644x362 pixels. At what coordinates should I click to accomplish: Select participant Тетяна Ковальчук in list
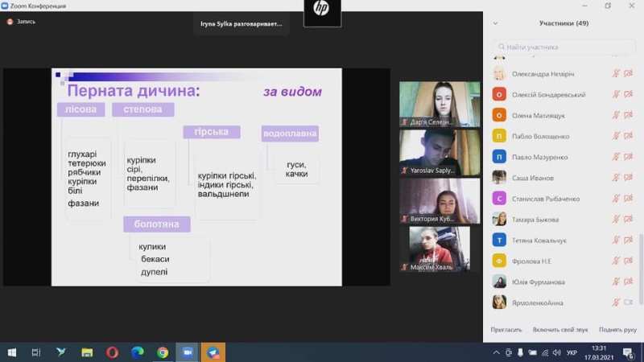pyautogui.click(x=562, y=240)
